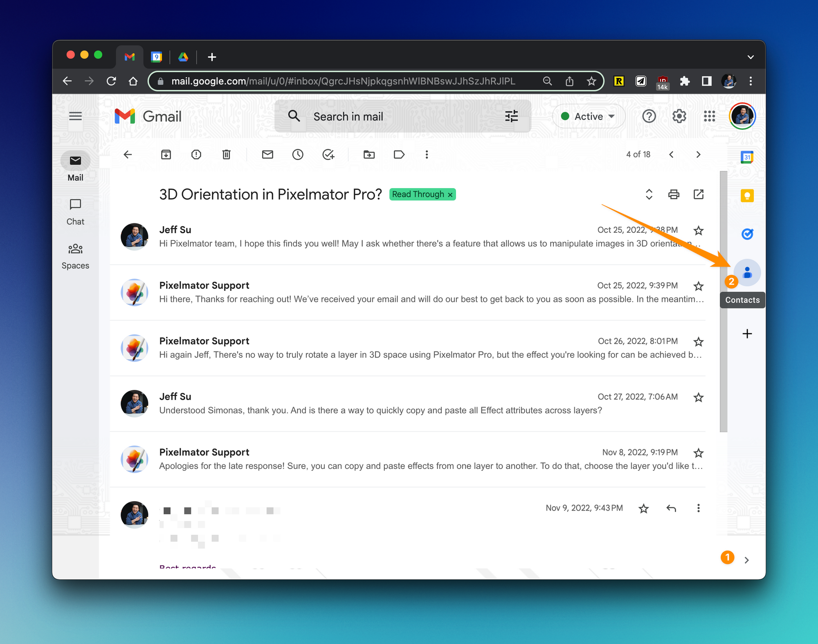Open Gmail Support help icon
This screenshot has width=818, height=644.
[x=649, y=116]
